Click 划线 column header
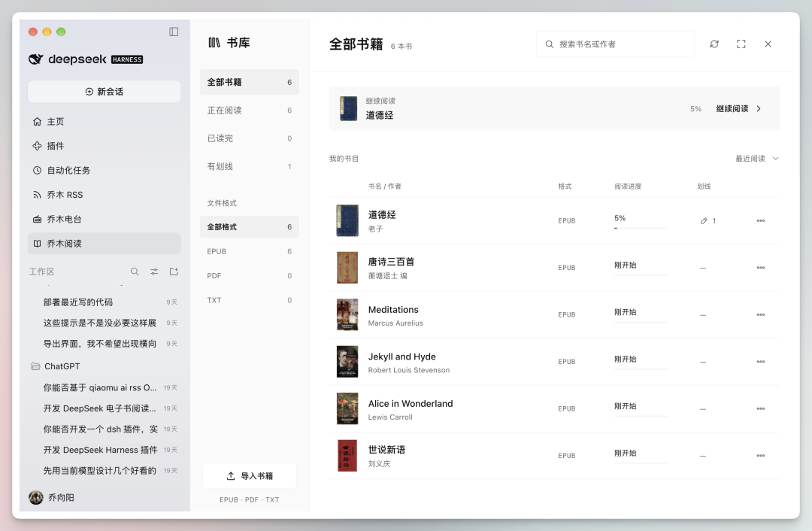The height and width of the screenshot is (531, 812). coord(704,187)
